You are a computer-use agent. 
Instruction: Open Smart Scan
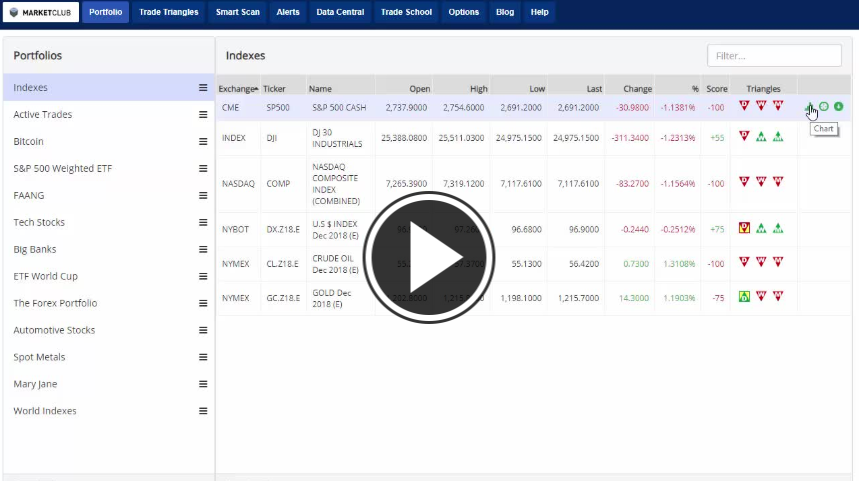[x=238, y=12]
